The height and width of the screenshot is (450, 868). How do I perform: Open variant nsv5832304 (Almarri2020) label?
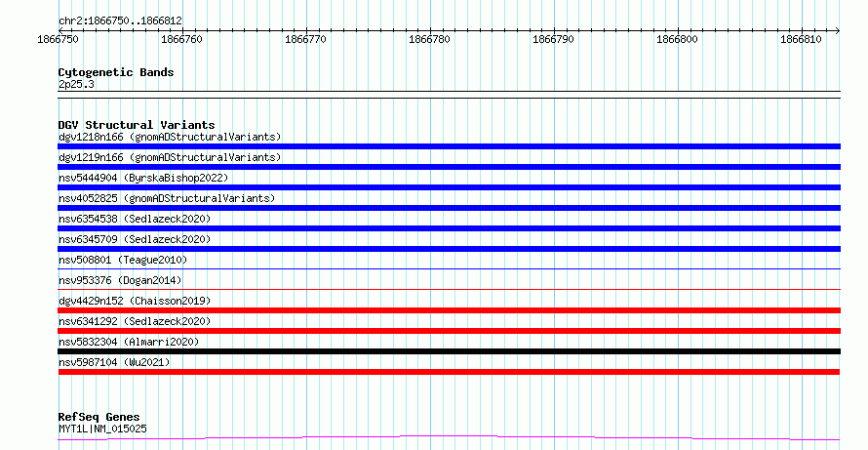click(129, 342)
